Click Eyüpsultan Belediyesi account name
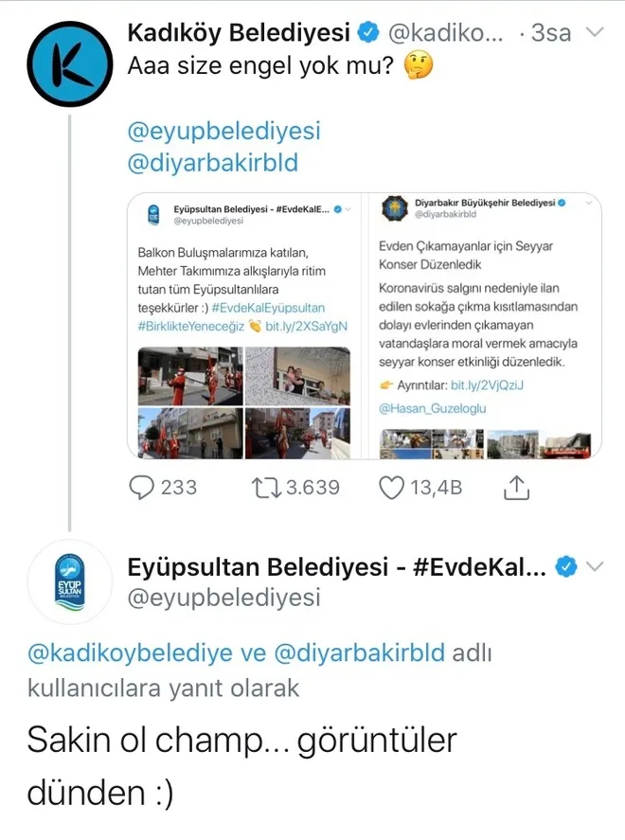Viewport: 625px width, 840px height. coord(336,567)
